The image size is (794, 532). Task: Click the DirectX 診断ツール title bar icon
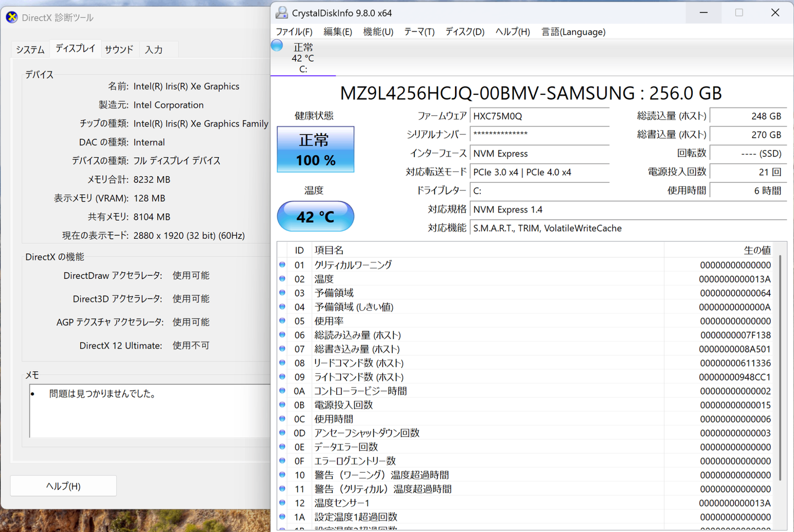12,18
